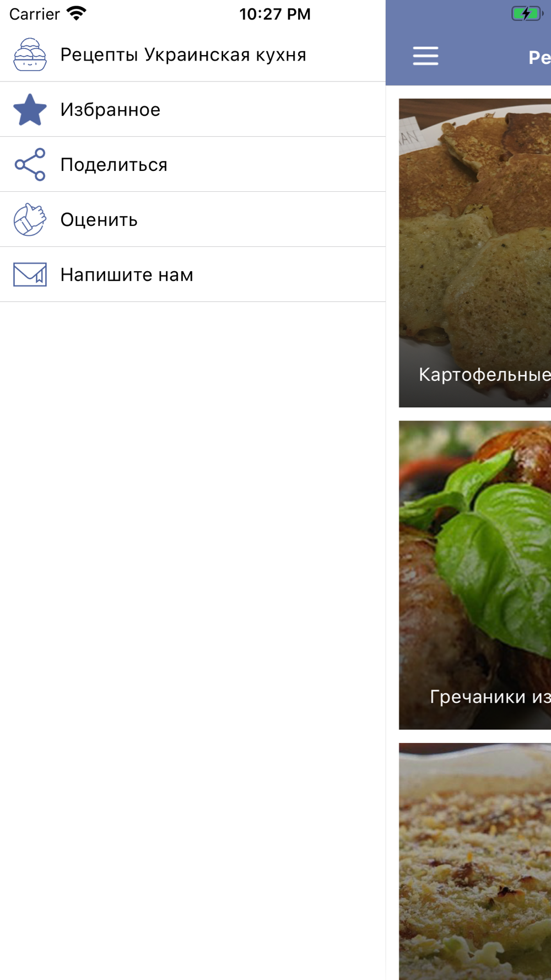Viewport: 551px width, 980px height.
Task: Click the Carrier label in status bar
Action: (x=34, y=14)
